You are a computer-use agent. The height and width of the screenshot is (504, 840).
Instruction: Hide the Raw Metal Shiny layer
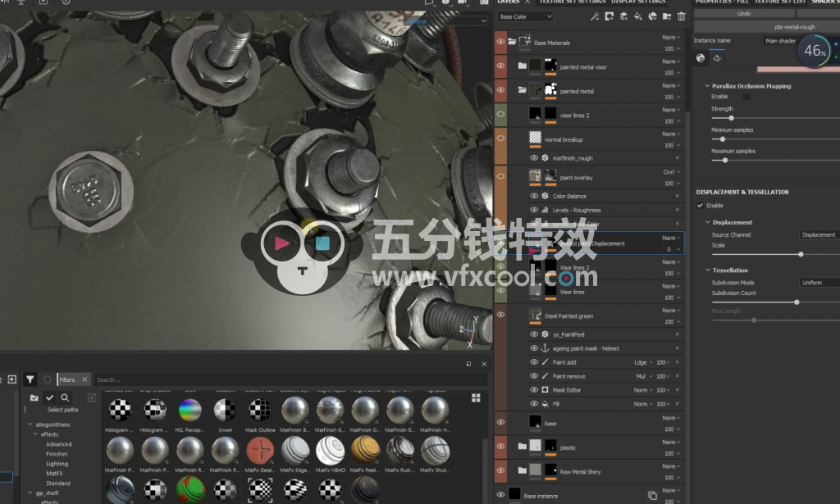tap(500, 470)
